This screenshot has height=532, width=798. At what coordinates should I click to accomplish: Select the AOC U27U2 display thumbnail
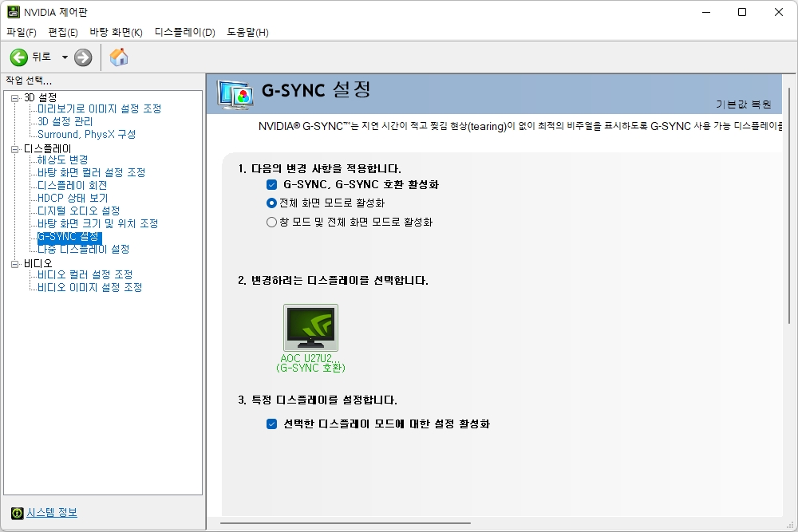310,328
